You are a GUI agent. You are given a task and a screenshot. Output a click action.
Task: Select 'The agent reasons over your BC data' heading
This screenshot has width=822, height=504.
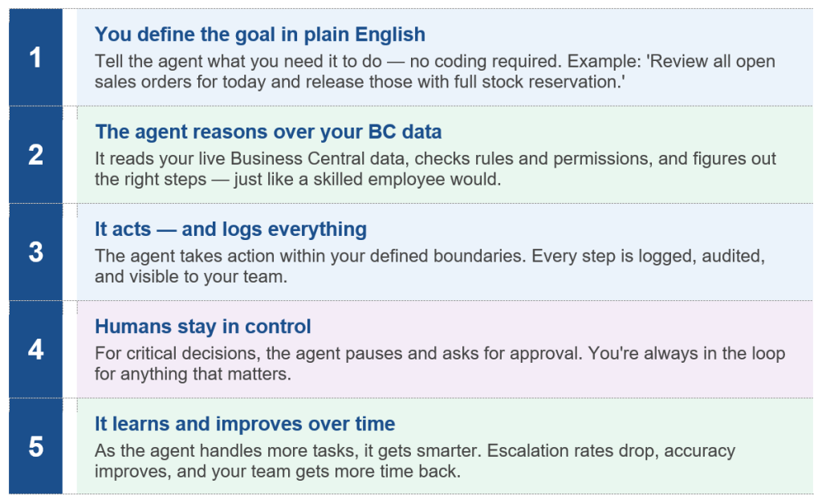click(x=268, y=132)
